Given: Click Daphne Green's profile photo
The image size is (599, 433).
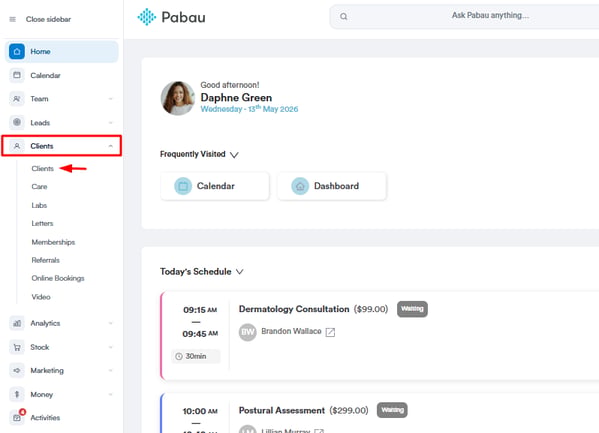Looking at the screenshot, I should pyautogui.click(x=178, y=98).
